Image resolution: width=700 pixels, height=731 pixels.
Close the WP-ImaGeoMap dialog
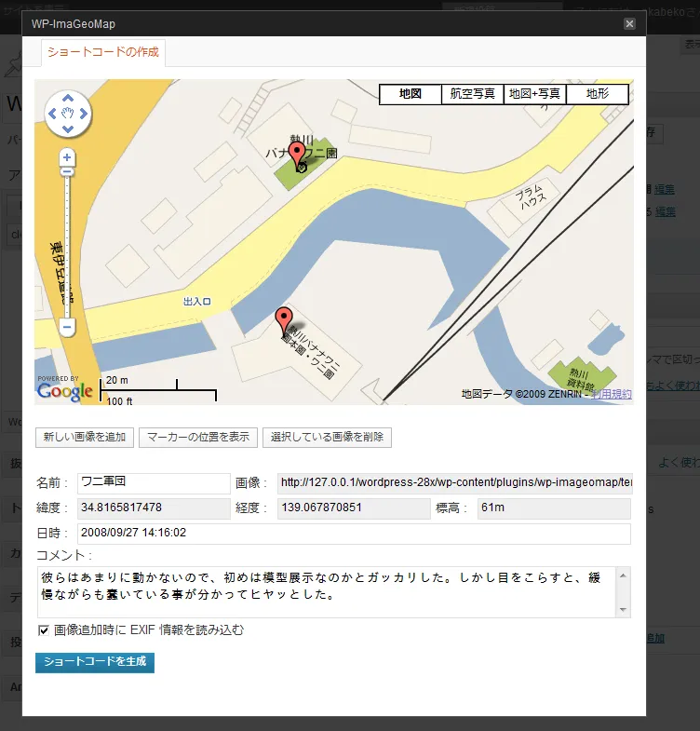(629, 24)
